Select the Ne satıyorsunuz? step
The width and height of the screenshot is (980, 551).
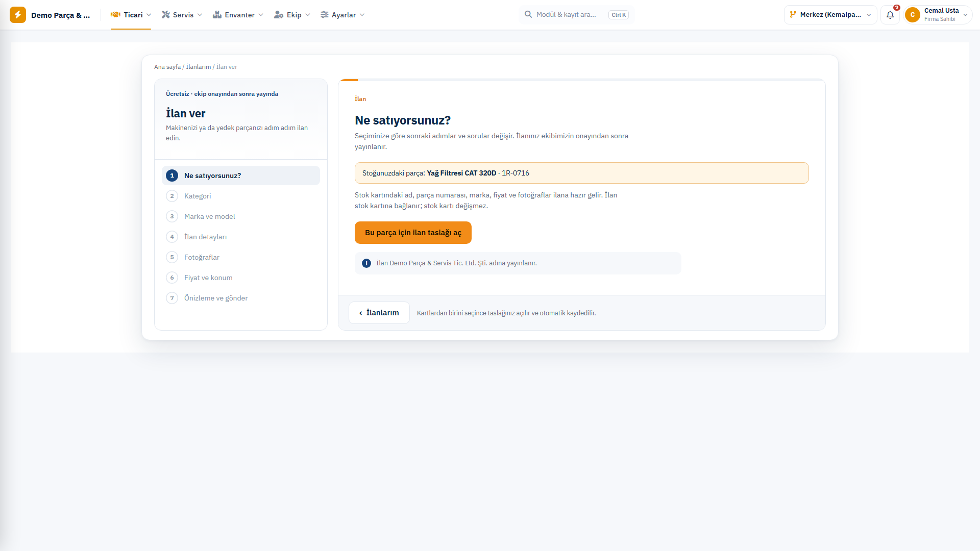pos(241,176)
